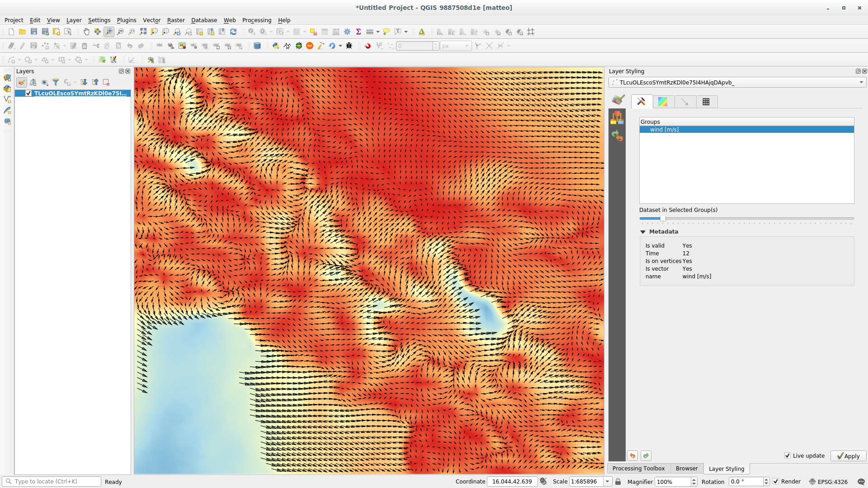Click the black bug debug plugin icon
This screenshot has width=868, height=488.
pyautogui.click(x=349, y=46)
